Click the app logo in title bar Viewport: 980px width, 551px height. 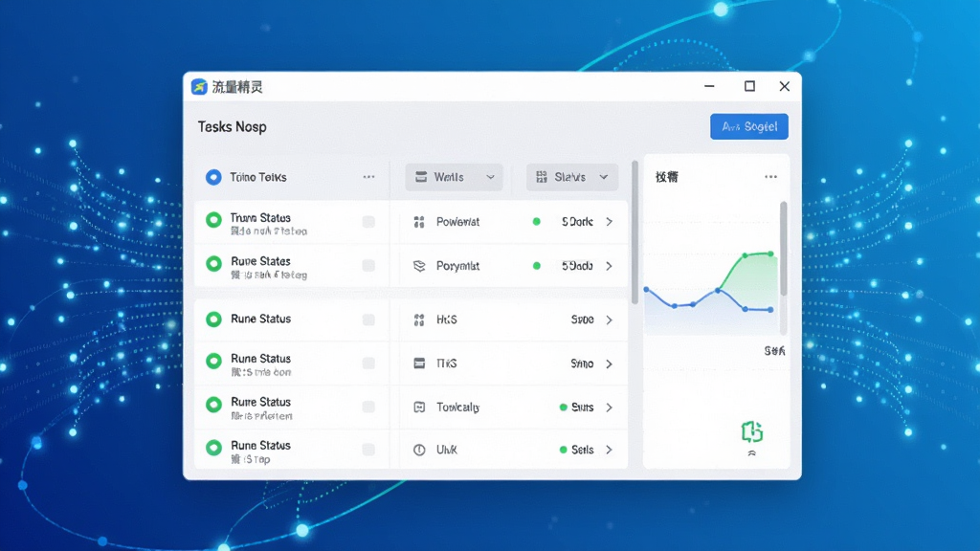tap(199, 87)
